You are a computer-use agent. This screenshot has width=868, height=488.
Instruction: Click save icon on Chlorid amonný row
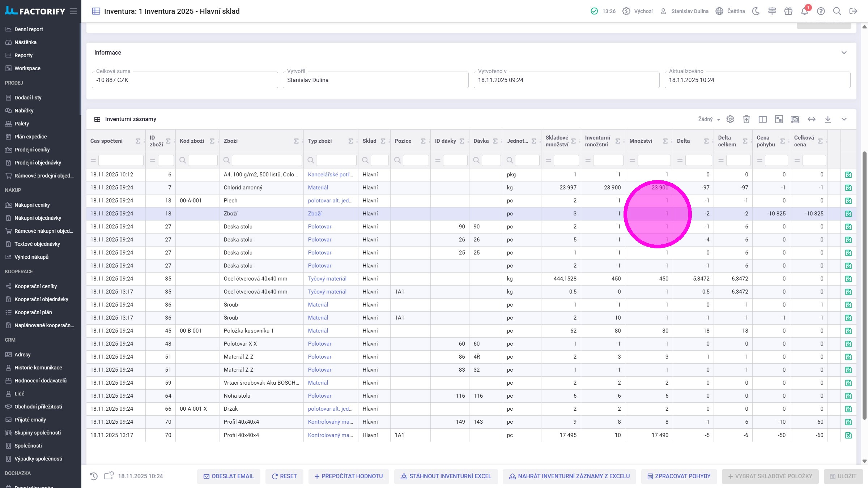pyautogui.click(x=848, y=188)
